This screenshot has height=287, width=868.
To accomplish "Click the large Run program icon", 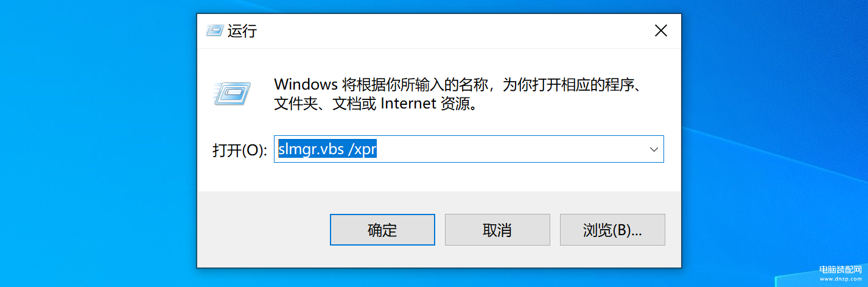I will coord(231,93).
